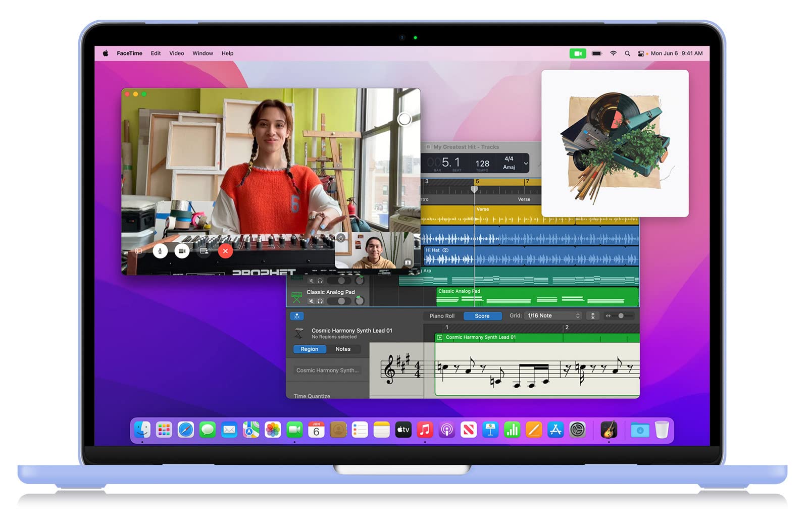Switch to the Piano Roll tab

(442, 316)
